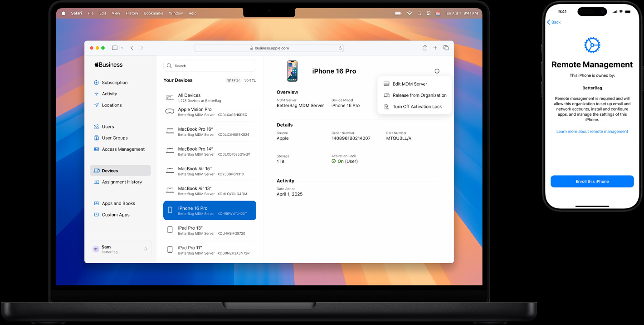
Task: Click the Apple Business logo in sidebar
Action: (x=108, y=64)
